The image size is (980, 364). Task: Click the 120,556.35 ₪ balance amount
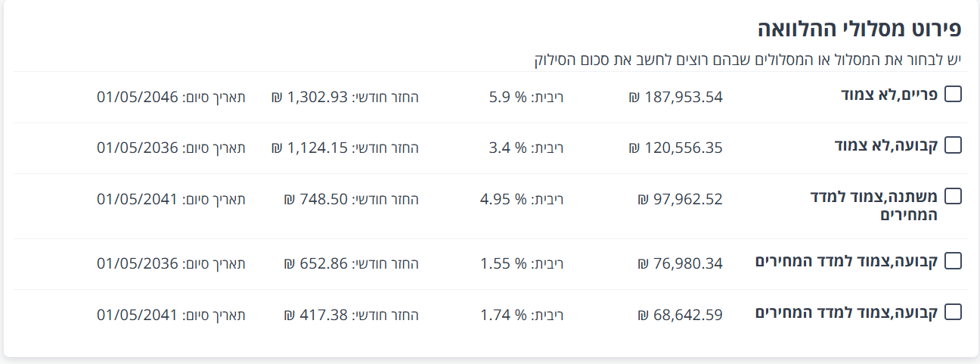[x=675, y=148]
